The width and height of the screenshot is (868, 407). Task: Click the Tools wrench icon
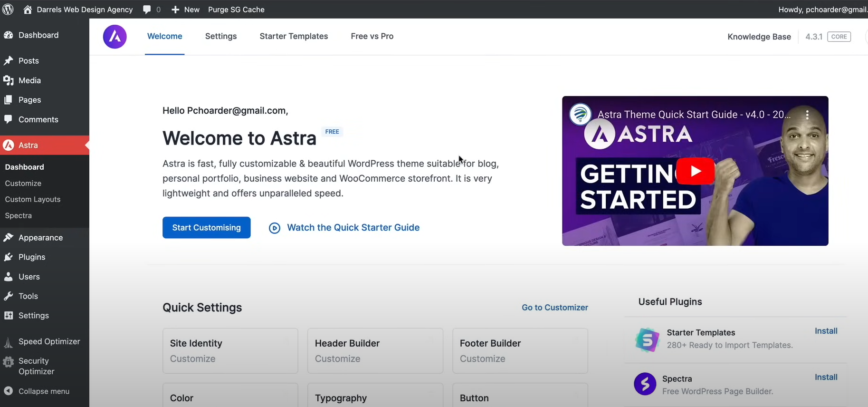pyautogui.click(x=9, y=296)
